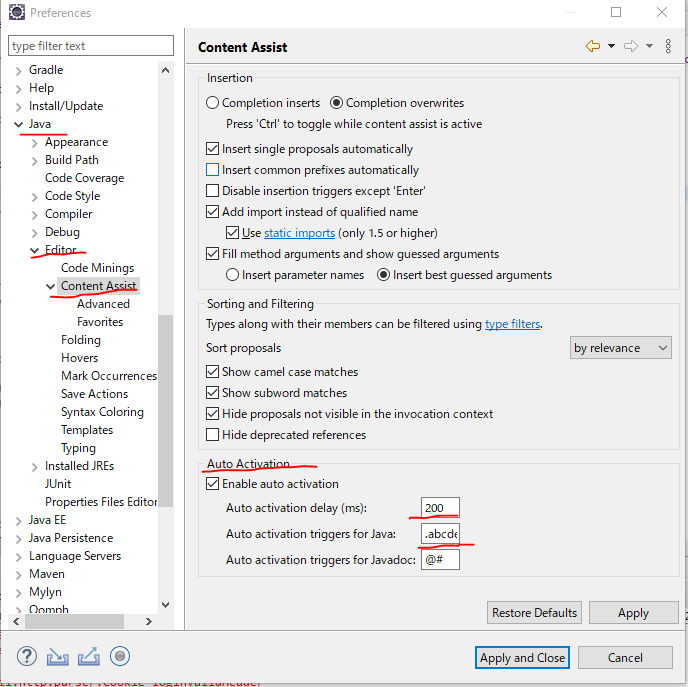The height and width of the screenshot is (687, 688).
Task: Toggle Insert single proposals automatically
Action: click(x=212, y=149)
